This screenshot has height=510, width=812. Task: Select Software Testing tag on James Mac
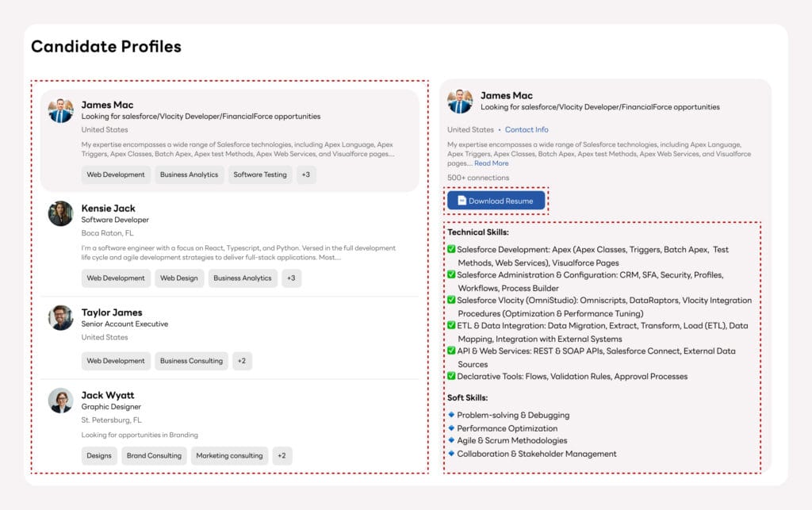coord(260,174)
